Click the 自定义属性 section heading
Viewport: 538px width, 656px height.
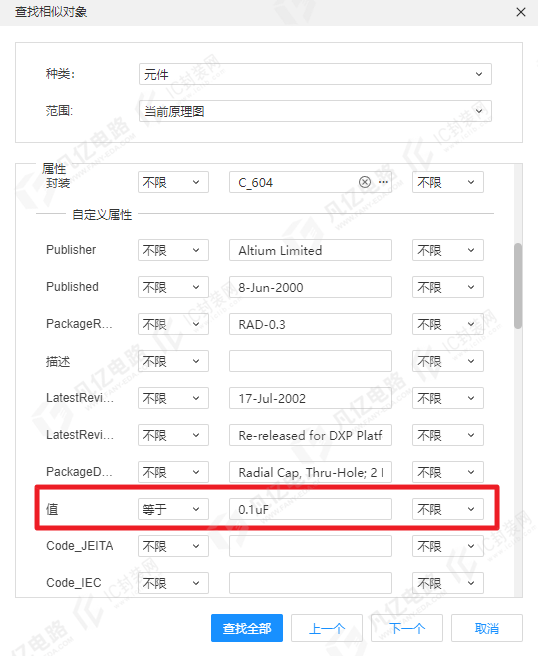(102, 215)
